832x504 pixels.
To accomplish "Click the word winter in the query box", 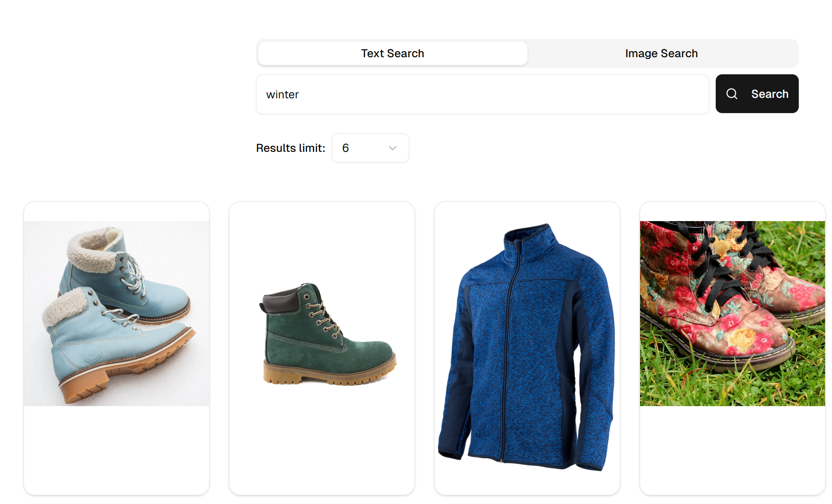I will (282, 95).
